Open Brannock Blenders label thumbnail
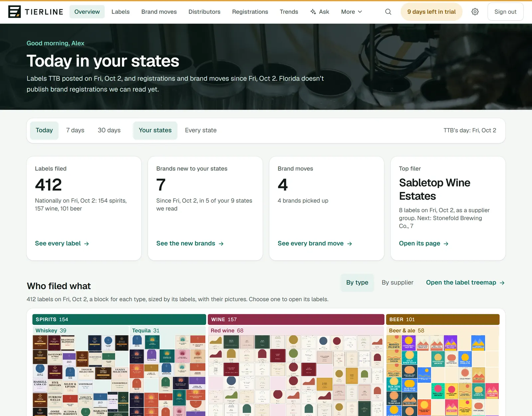 coord(68,343)
